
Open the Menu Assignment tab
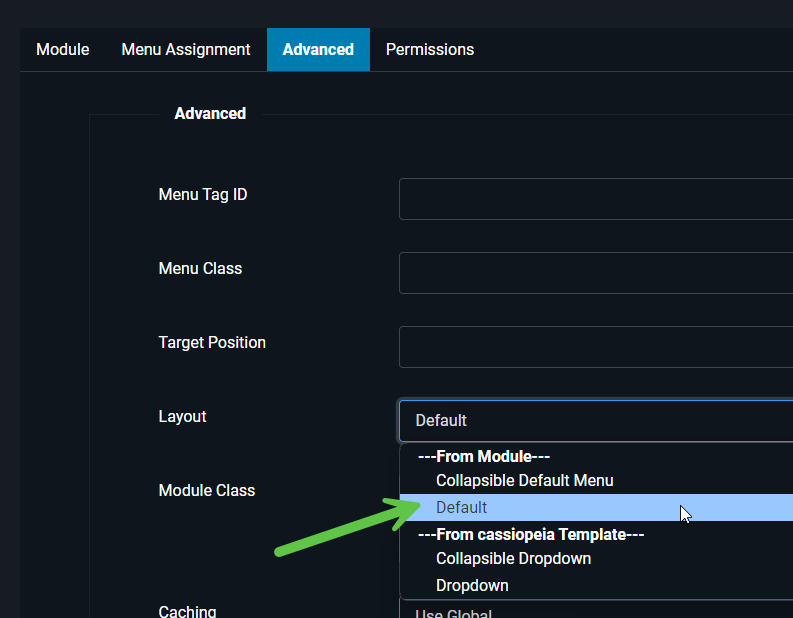pyautogui.click(x=186, y=49)
